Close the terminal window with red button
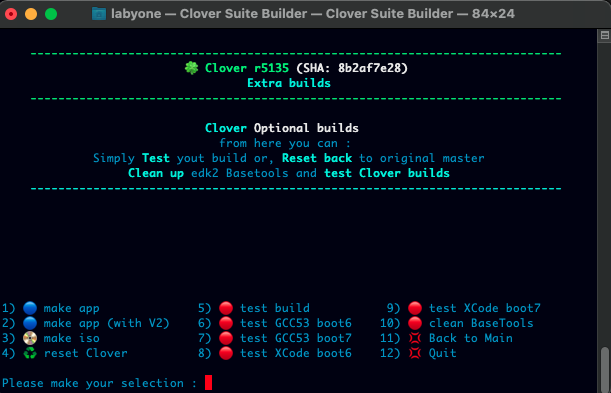This screenshot has width=611, height=393. [x=11, y=14]
